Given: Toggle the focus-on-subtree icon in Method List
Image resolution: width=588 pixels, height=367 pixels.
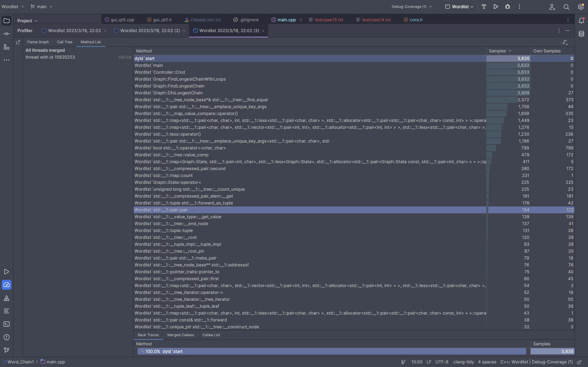Looking at the screenshot, I should click(564, 42).
